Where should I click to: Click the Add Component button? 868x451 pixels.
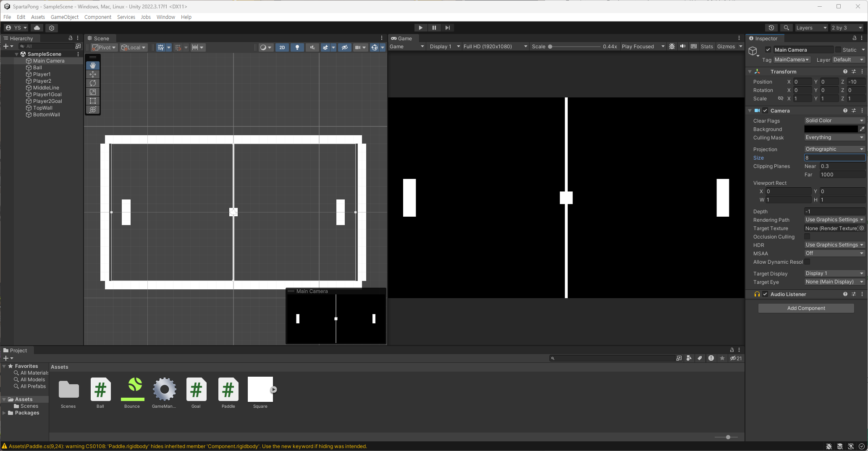point(806,308)
